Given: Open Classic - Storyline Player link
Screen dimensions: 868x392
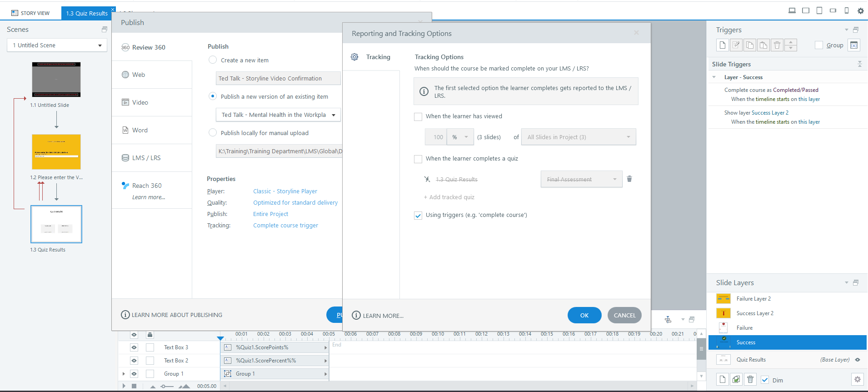Looking at the screenshot, I should click(285, 191).
